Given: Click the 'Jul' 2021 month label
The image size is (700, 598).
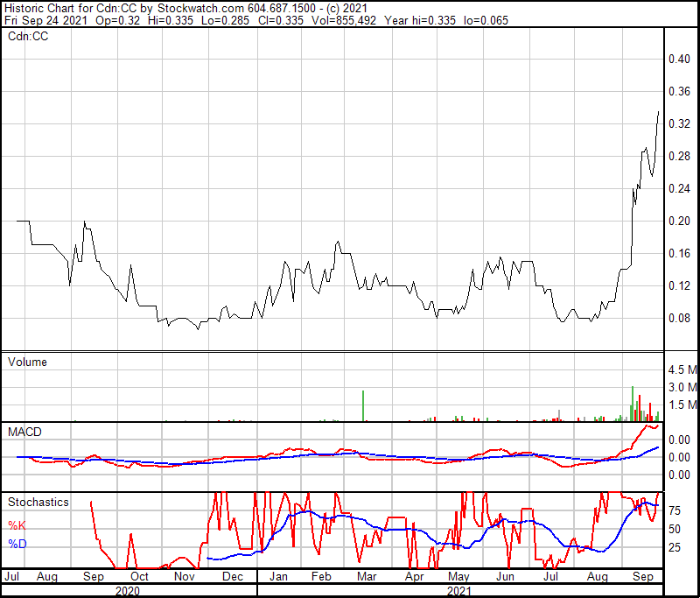Looking at the screenshot, I should [550, 577].
